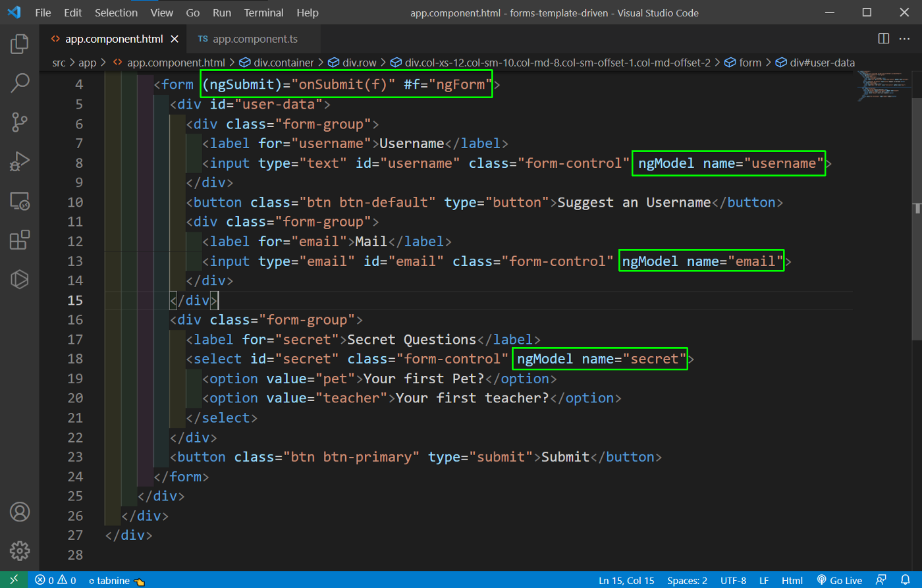
Task: Click the src breadcrumb
Action: (x=59, y=63)
